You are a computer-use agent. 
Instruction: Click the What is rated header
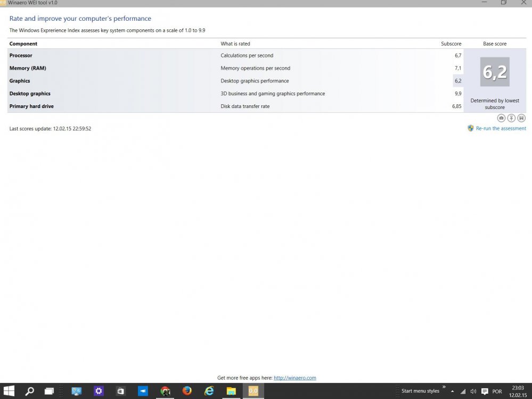point(235,44)
